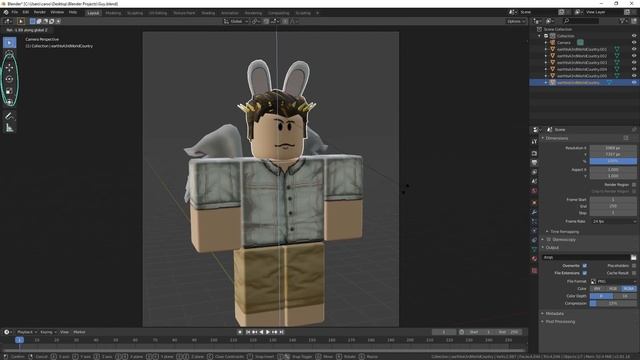Open the Render menu
Screen dimensions: 640x360
(x=40, y=12)
